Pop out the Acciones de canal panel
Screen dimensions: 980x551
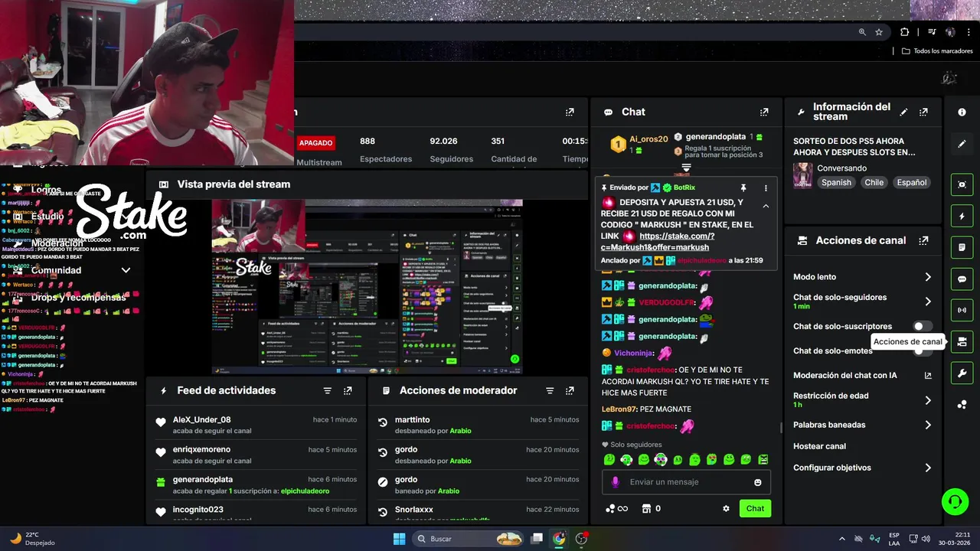(x=923, y=240)
